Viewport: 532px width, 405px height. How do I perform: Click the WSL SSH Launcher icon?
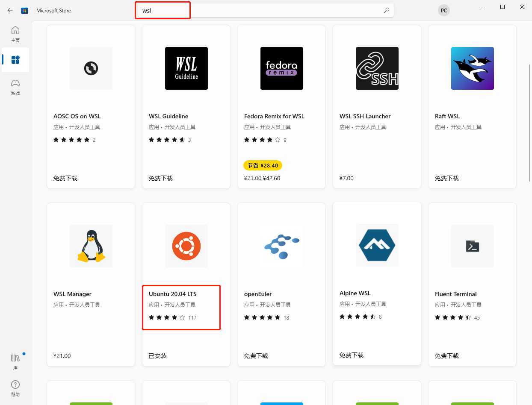(377, 68)
